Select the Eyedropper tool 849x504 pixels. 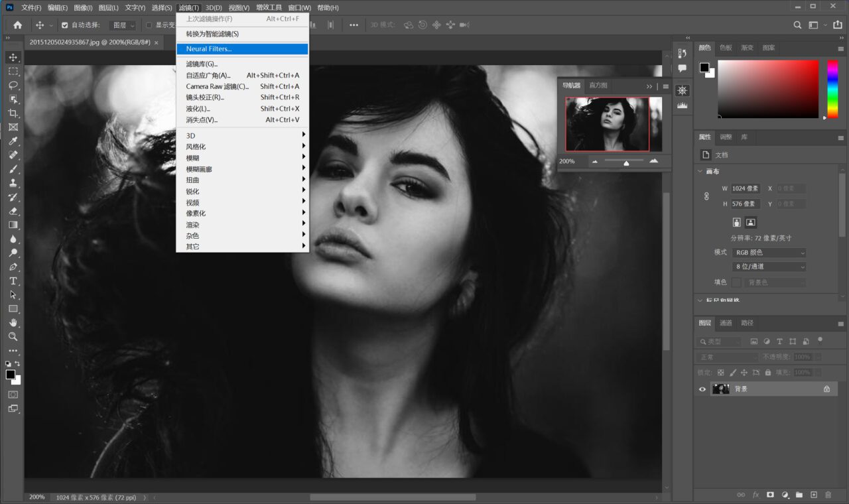(13, 141)
